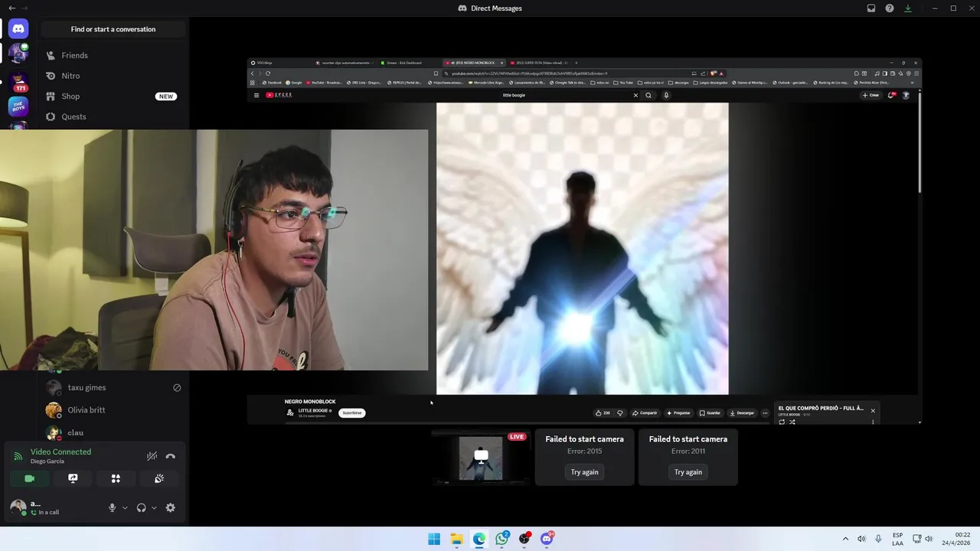Expand microphone input options arrow
The height and width of the screenshot is (551, 980).
125,507
